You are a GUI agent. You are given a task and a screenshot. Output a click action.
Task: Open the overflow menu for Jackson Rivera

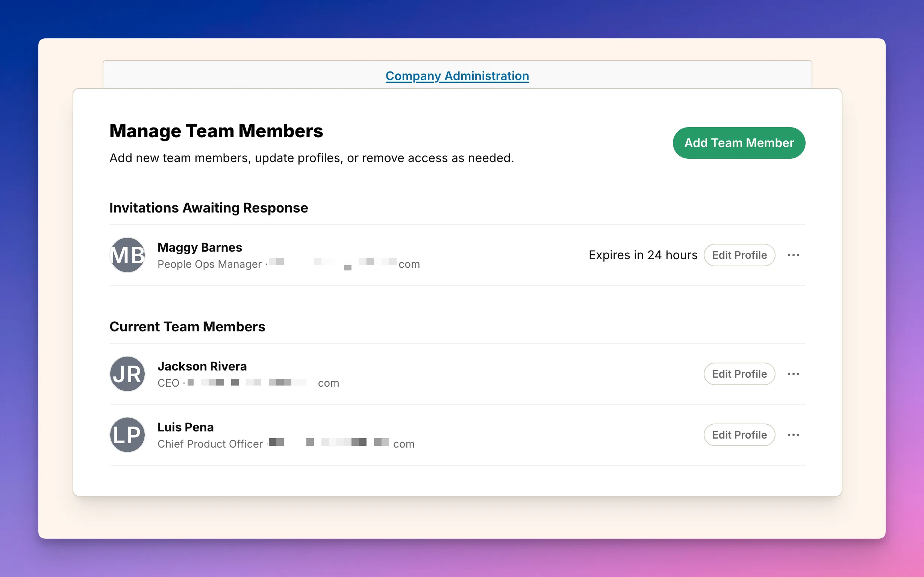pos(794,374)
